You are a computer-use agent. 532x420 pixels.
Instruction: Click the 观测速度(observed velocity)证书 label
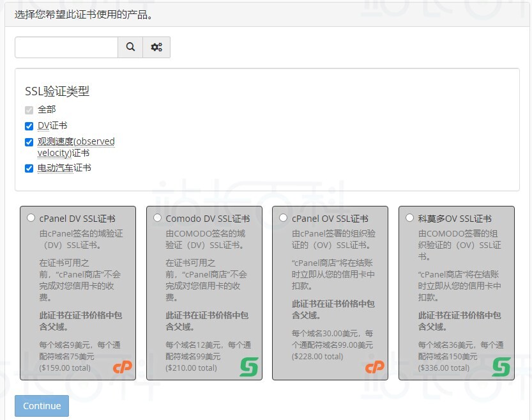click(76, 147)
